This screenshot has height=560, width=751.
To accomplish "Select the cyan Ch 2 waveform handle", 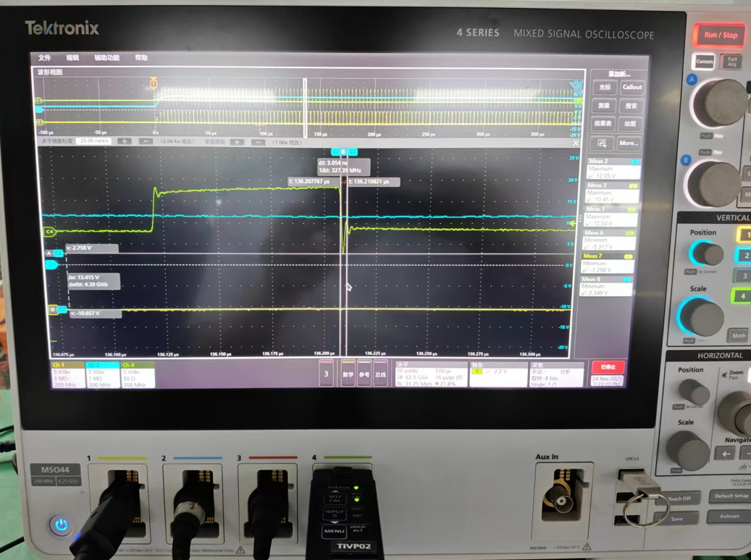I will 51,264.
